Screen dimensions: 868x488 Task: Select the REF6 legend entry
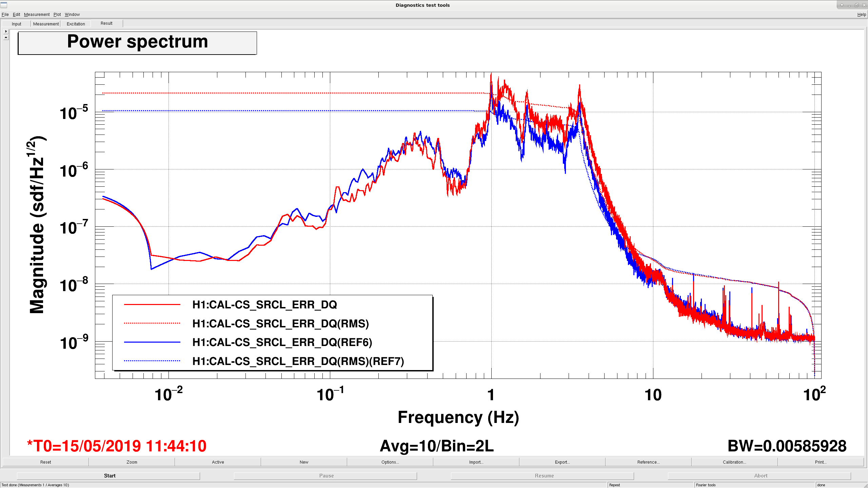coord(282,342)
